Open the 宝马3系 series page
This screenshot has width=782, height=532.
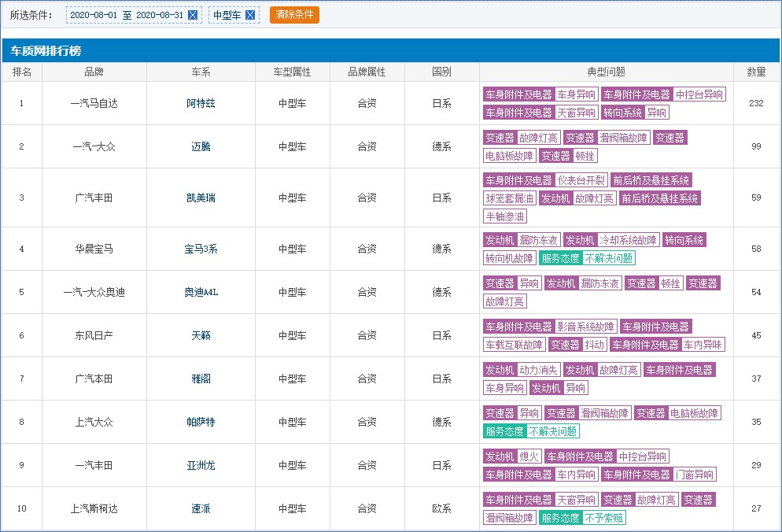[x=201, y=249]
